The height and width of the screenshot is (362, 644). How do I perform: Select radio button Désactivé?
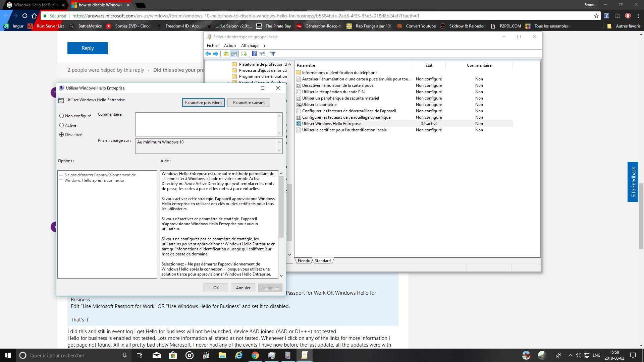[x=61, y=134]
